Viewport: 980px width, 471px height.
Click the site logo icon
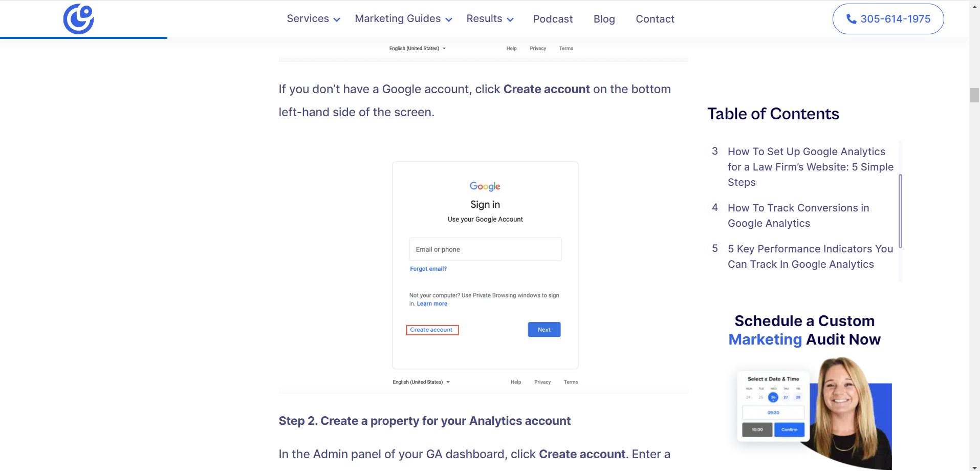point(78,19)
